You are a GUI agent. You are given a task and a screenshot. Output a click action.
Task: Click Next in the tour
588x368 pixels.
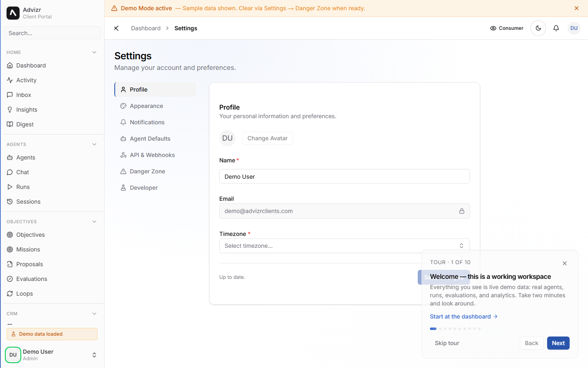pyautogui.click(x=558, y=343)
